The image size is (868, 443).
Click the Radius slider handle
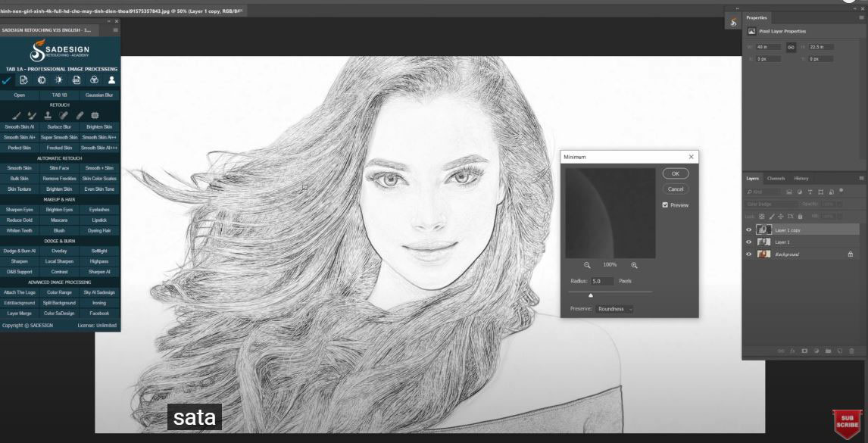click(x=591, y=295)
